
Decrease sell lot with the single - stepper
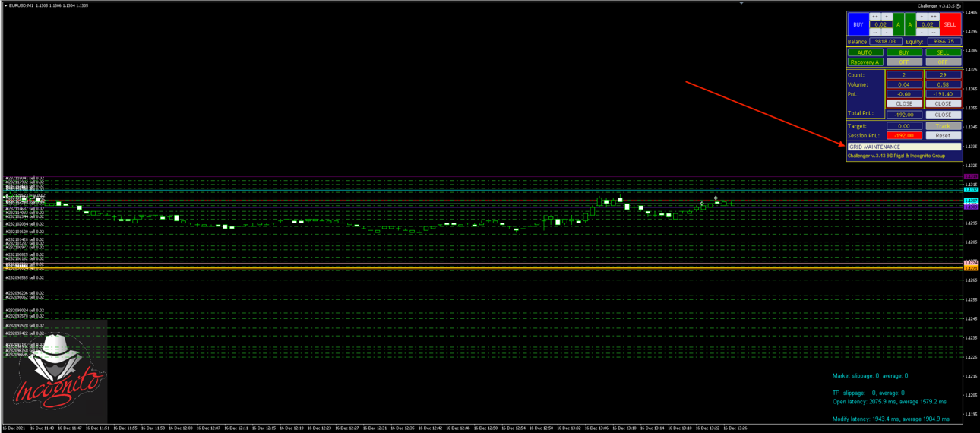click(x=922, y=32)
